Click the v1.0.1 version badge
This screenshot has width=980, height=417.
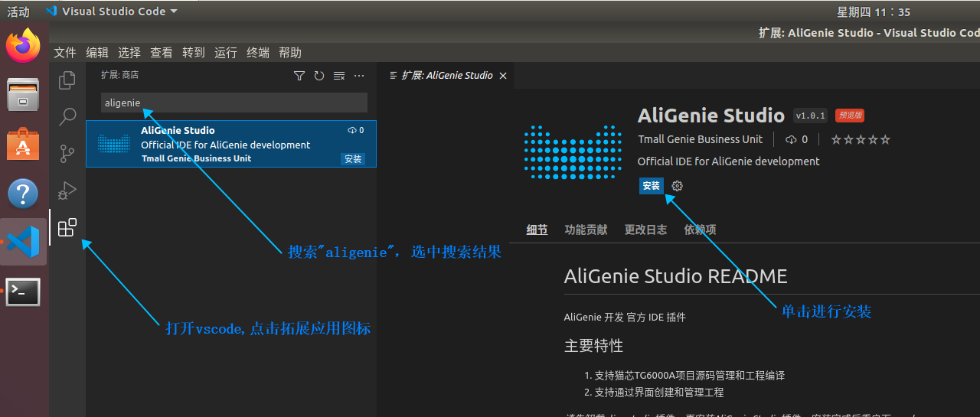(811, 116)
